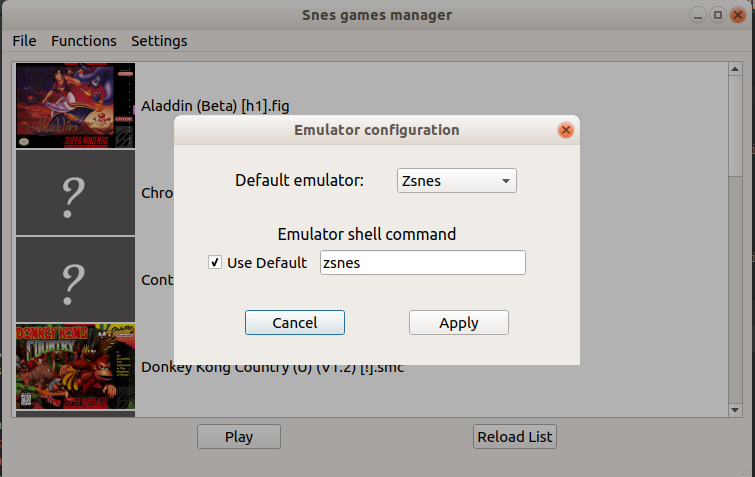Minimize the Snes games manager window
The width and height of the screenshot is (755, 477).
coord(697,15)
